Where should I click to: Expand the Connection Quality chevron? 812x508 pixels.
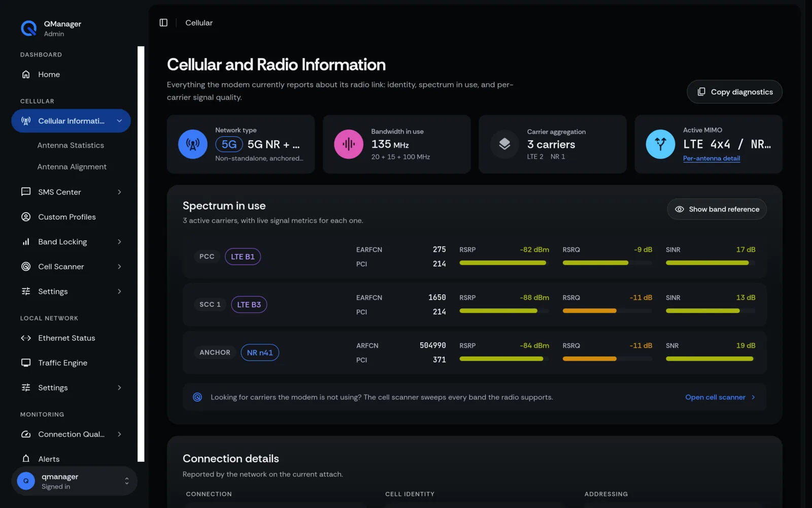pyautogui.click(x=119, y=434)
